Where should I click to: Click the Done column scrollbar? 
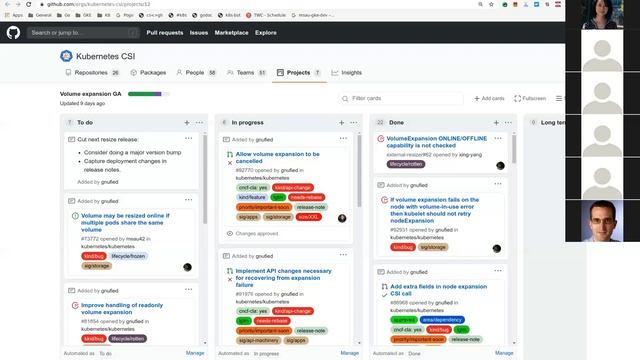point(514,149)
